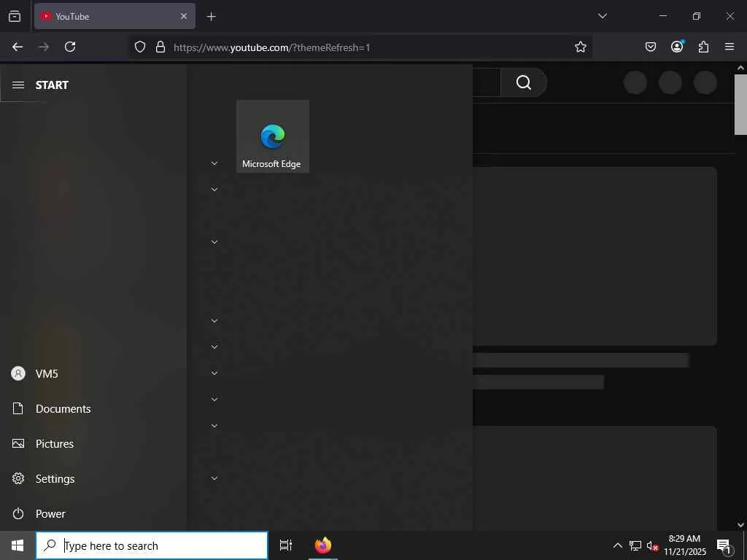Reload the current YouTube page

click(x=70, y=47)
